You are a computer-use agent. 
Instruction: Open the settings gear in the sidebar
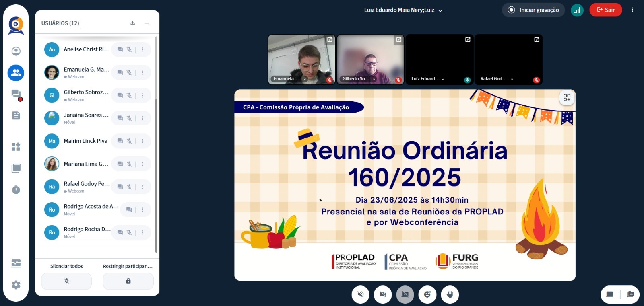pyautogui.click(x=16, y=285)
